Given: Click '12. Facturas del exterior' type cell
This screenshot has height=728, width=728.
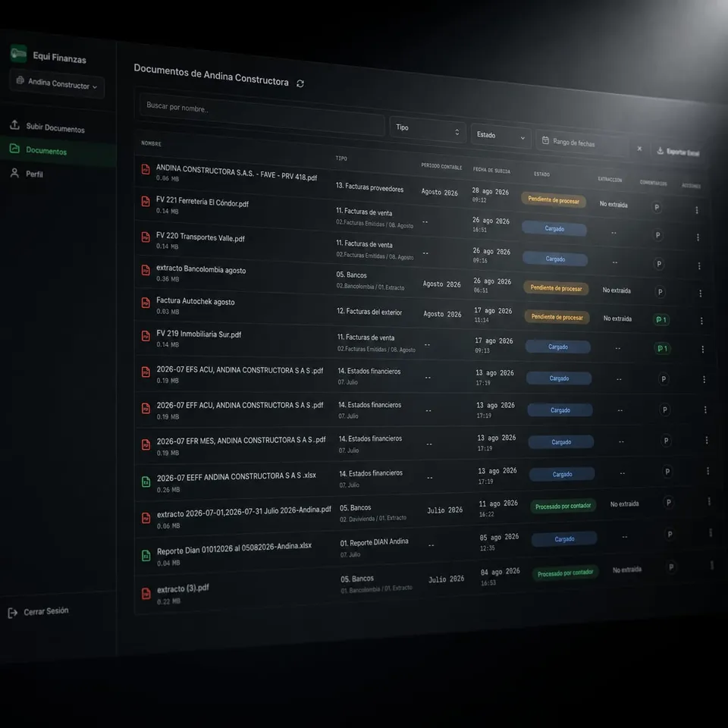Looking at the screenshot, I should [369, 312].
